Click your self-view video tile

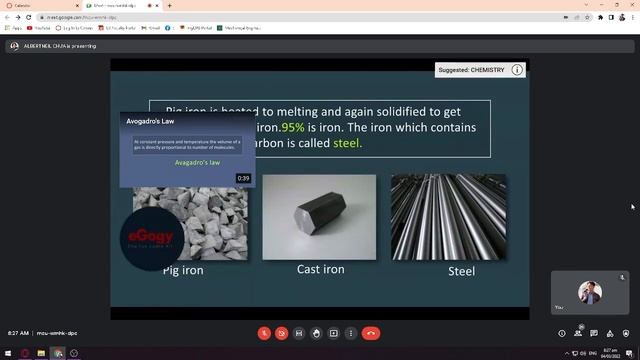coord(590,293)
